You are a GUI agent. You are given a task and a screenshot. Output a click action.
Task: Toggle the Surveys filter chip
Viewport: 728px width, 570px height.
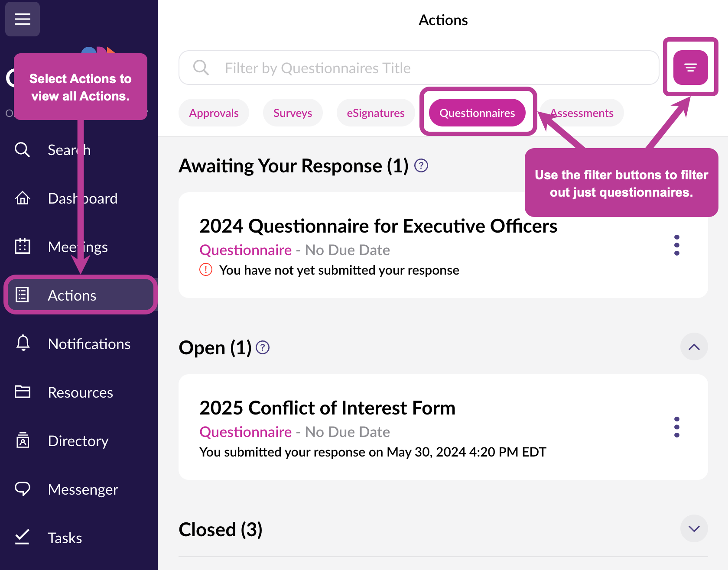click(x=292, y=113)
